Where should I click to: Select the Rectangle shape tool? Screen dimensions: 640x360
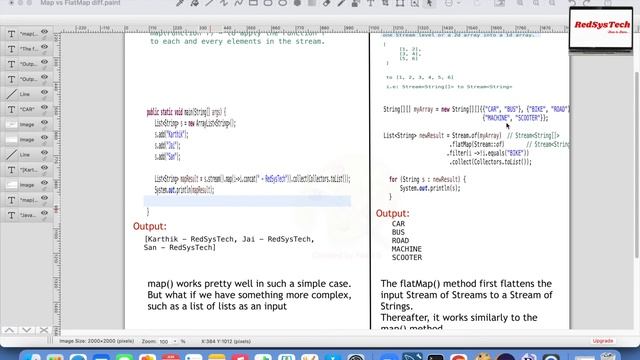(x=253, y=3)
